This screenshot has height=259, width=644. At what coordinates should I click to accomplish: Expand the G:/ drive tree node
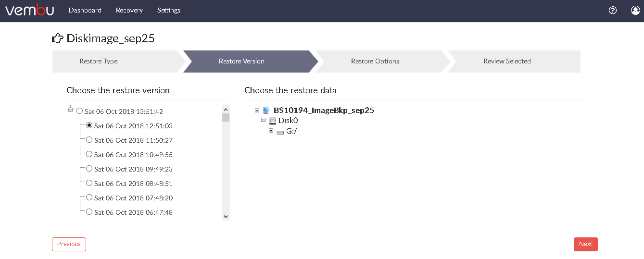click(271, 131)
